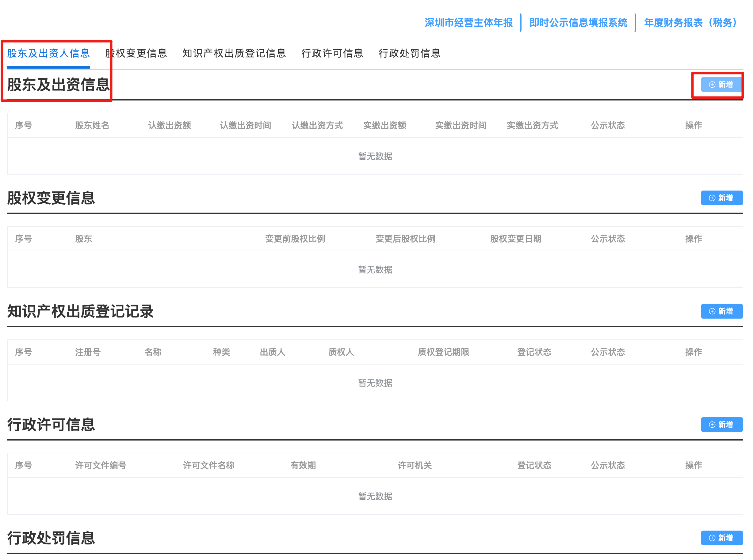Click 许可文件编号 column header

[x=101, y=465]
